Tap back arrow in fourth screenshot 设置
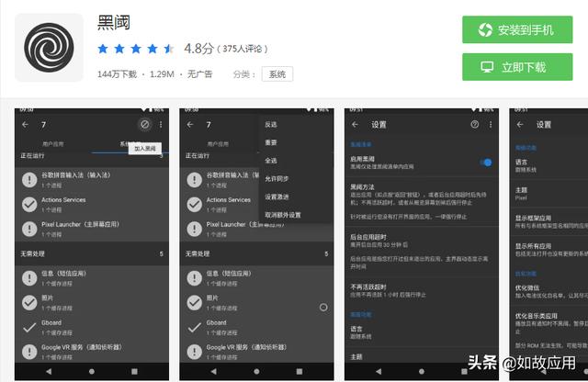 [x=520, y=125]
